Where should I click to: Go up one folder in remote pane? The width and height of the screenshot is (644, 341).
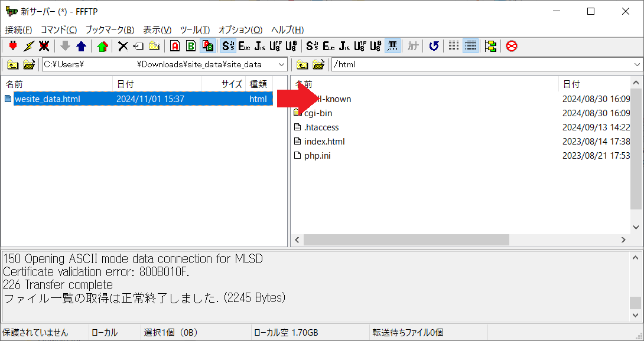click(302, 64)
